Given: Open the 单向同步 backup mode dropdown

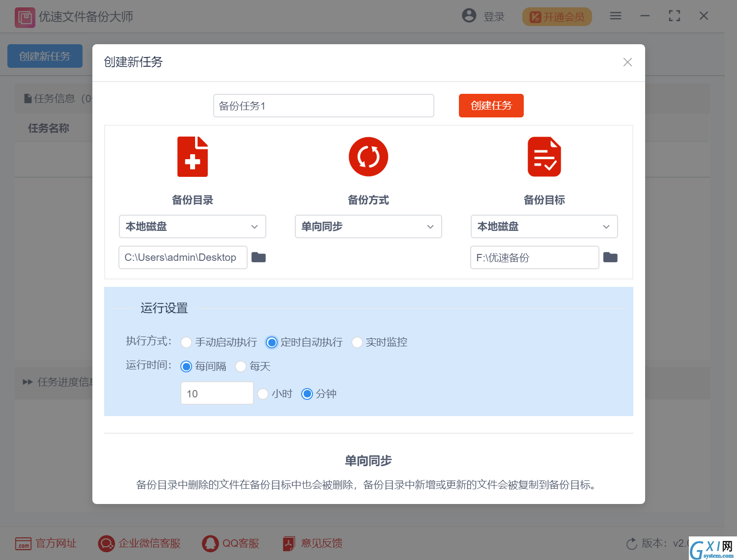Looking at the screenshot, I should pos(368,226).
